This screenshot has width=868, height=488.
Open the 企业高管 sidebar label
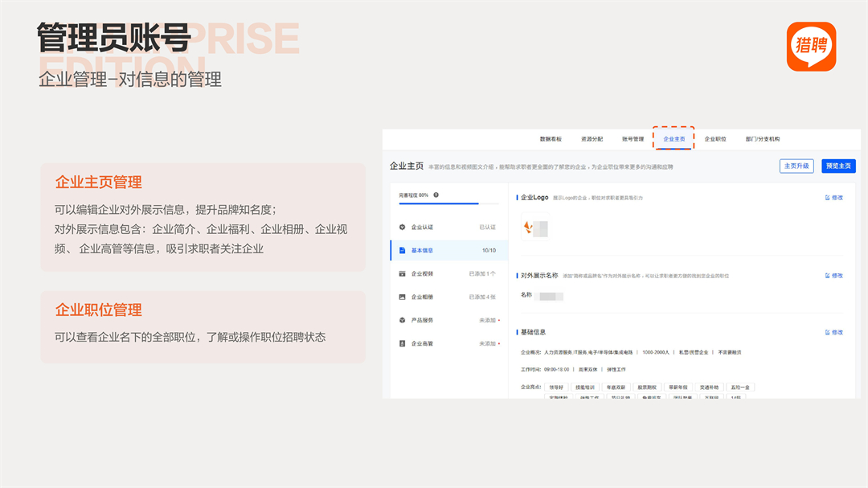click(422, 343)
